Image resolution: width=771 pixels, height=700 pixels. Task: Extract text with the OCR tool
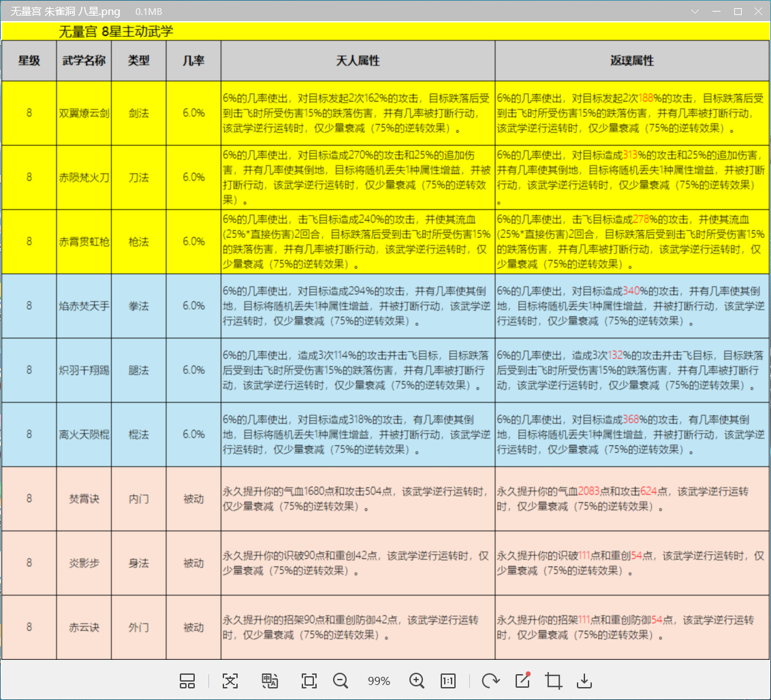pos(230,681)
